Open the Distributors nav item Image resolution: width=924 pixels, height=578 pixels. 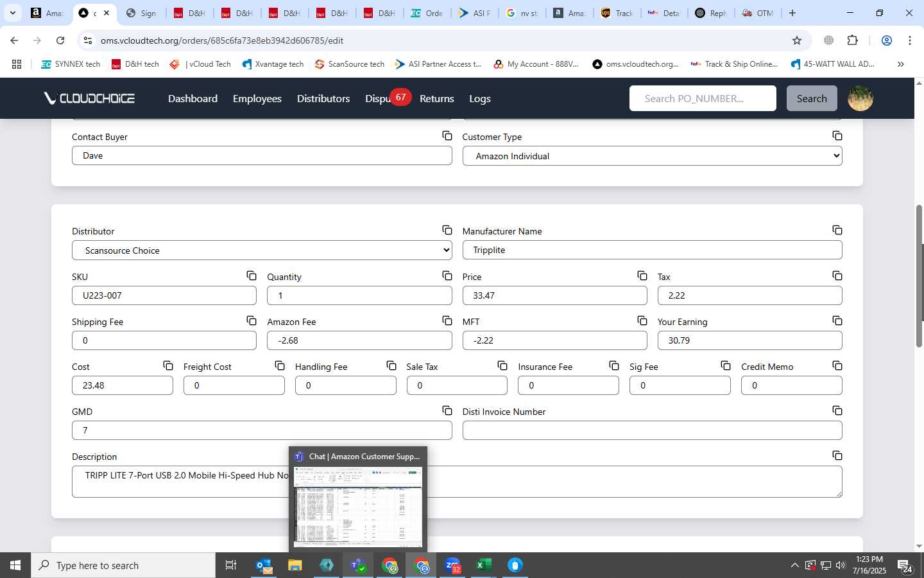point(323,98)
